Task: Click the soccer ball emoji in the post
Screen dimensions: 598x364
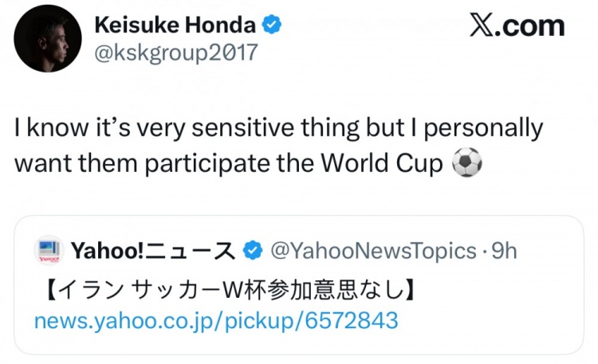Action: point(466,164)
